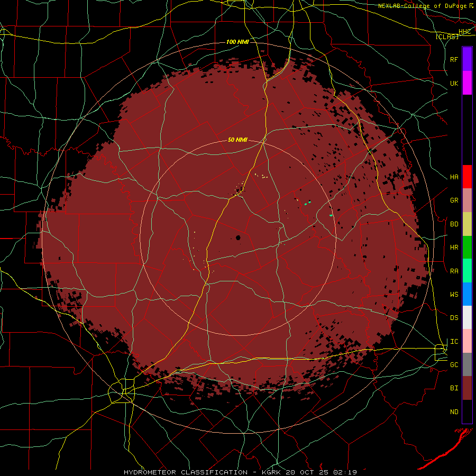Click the 100 NMI range ring label
This screenshot has width=476, height=476.
pyautogui.click(x=237, y=42)
